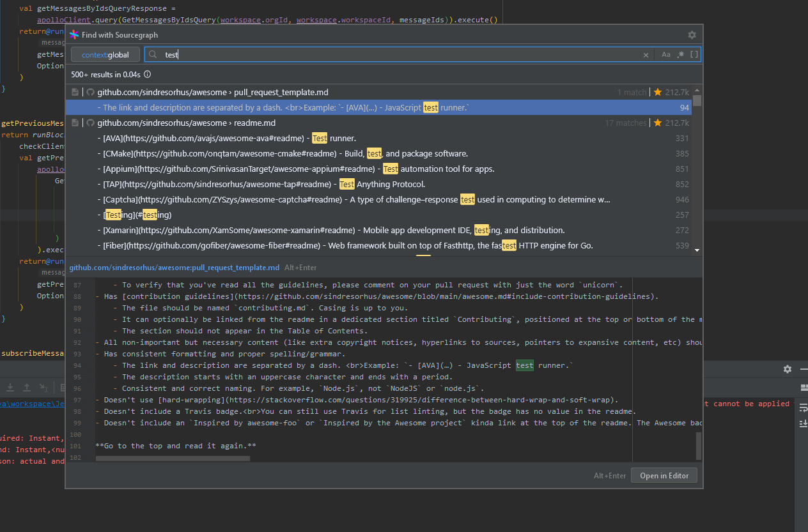This screenshot has width=808, height=532.
Task: Click the Open in Editor button
Action: pos(664,476)
